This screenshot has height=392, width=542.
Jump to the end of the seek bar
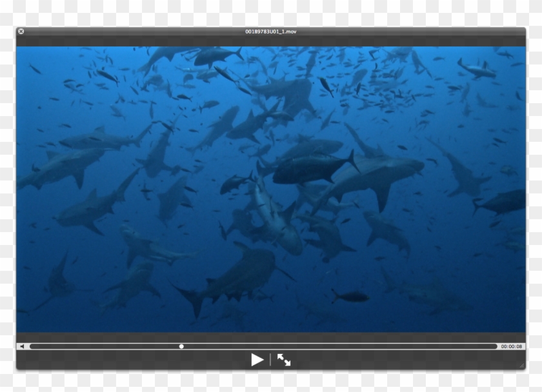tap(496, 346)
